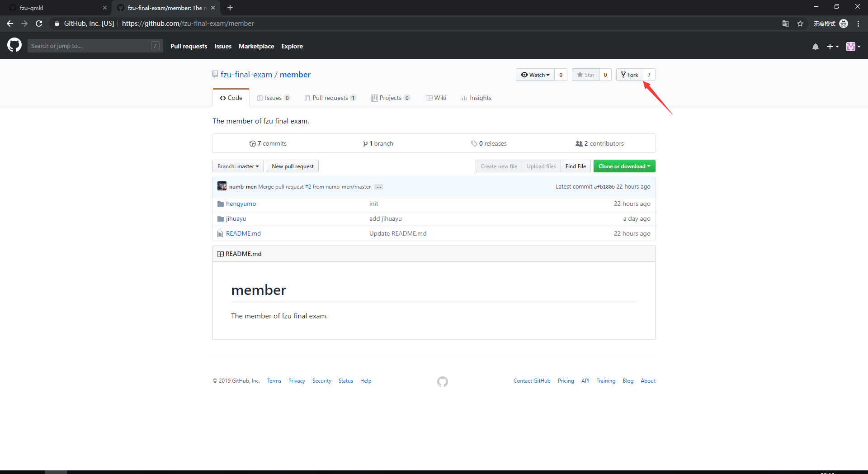Click the footer GitHub mark icon
Viewport: 868px width, 474px height.
point(443,382)
